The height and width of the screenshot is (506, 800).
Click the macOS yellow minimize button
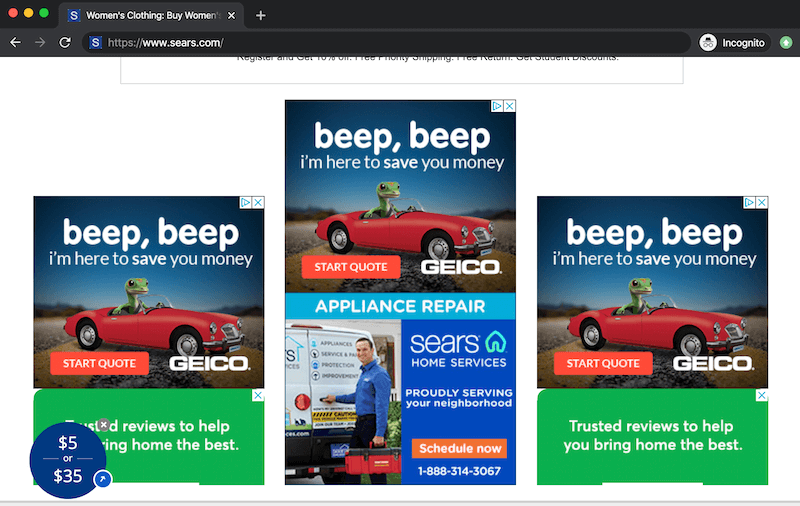(29, 13)
